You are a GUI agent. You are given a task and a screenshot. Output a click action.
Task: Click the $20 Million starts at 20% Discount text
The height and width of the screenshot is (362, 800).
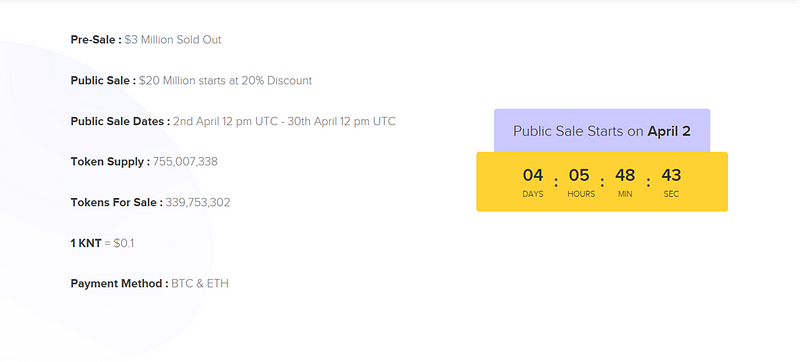coord(226,81)
